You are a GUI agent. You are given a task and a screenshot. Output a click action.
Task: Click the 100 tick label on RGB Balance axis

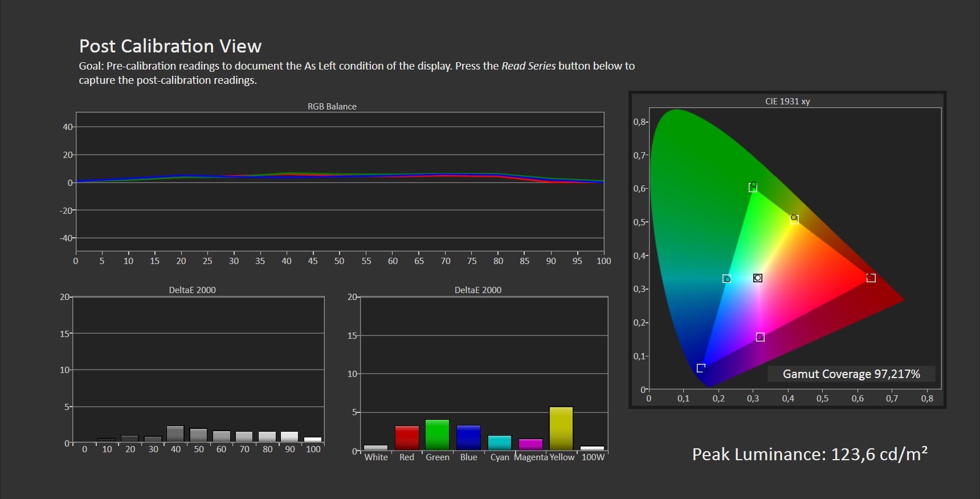click(x=603, y=261)
